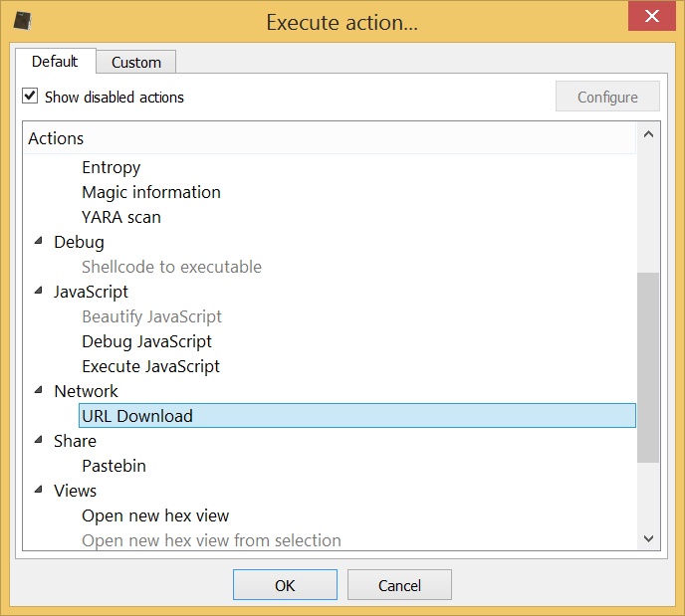This screenshot has height=616, width=685.
Task: Click the Cancel button
Action: pos(399,585)
